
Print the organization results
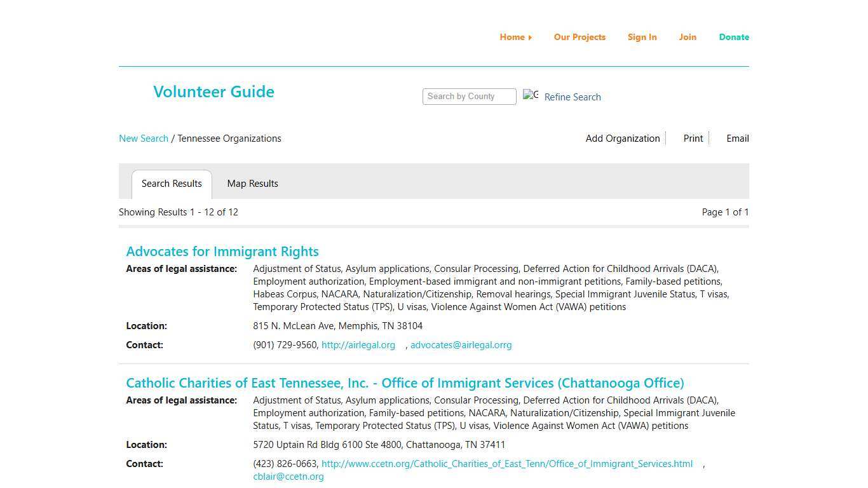click(693, 138)
